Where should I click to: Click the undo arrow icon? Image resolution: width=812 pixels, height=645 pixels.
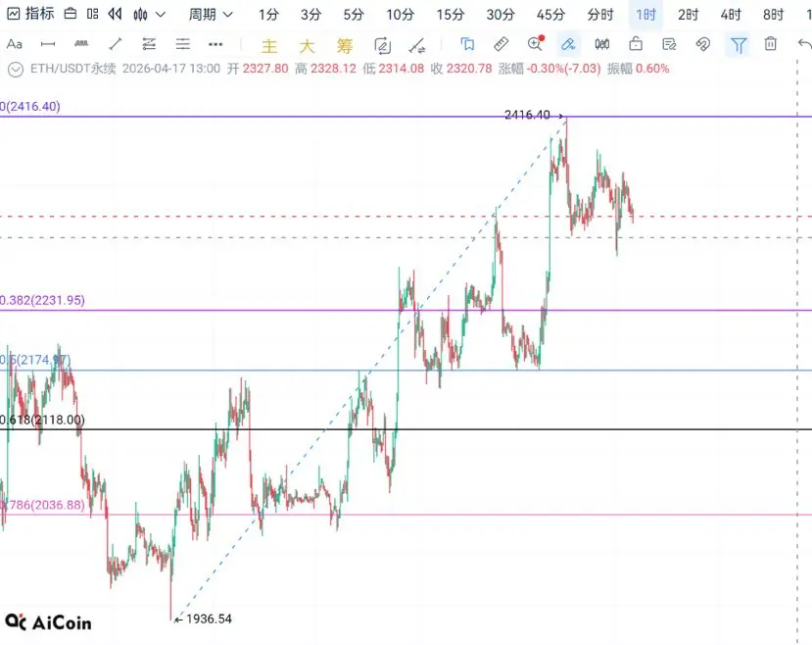[804, 44]
